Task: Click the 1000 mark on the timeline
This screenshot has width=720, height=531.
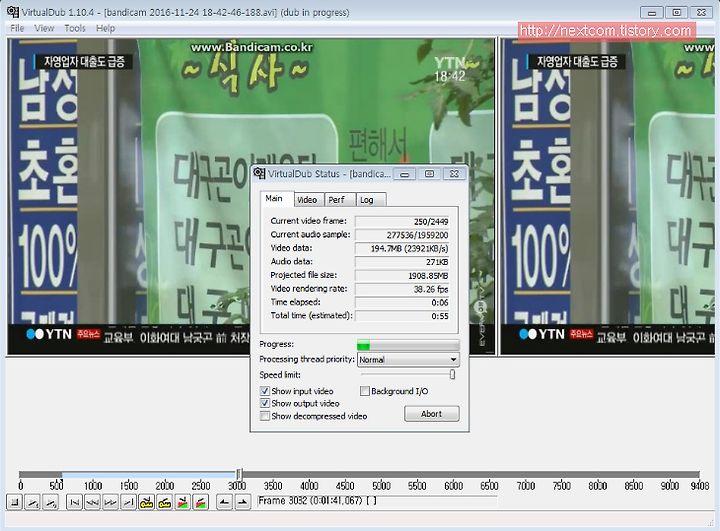Action: tap(93, 486)
